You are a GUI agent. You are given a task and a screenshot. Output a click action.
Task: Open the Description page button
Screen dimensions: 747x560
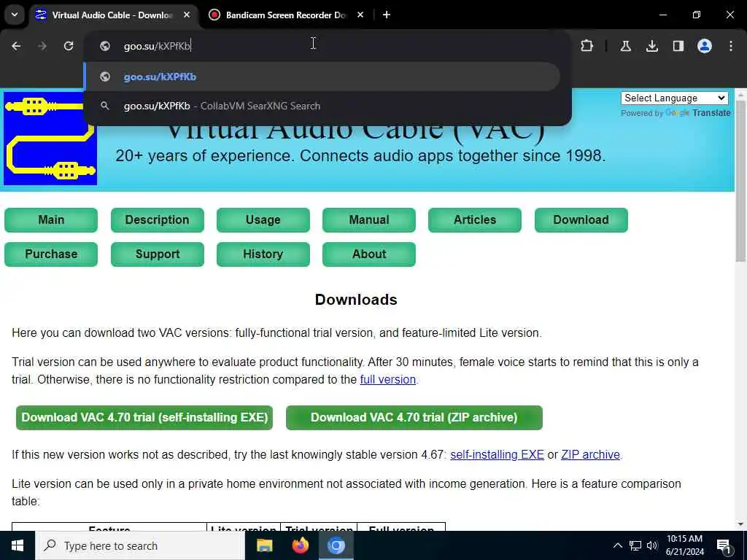tap(158, 220)
